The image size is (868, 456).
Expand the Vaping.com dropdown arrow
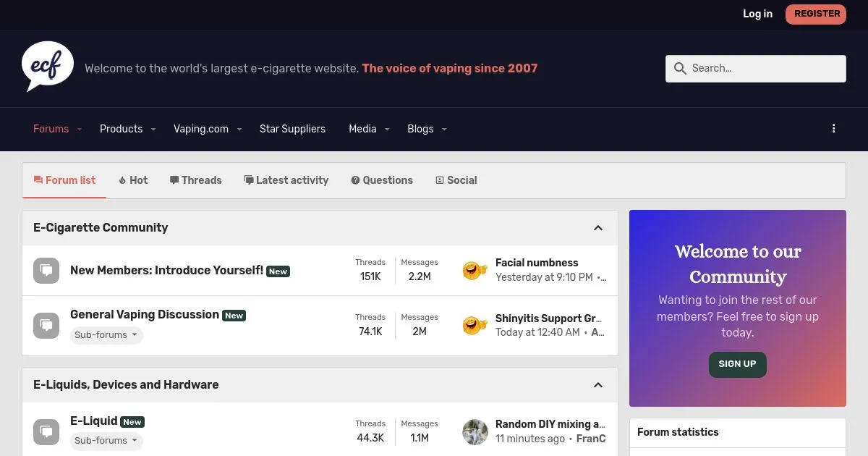[x=239, y=130]
